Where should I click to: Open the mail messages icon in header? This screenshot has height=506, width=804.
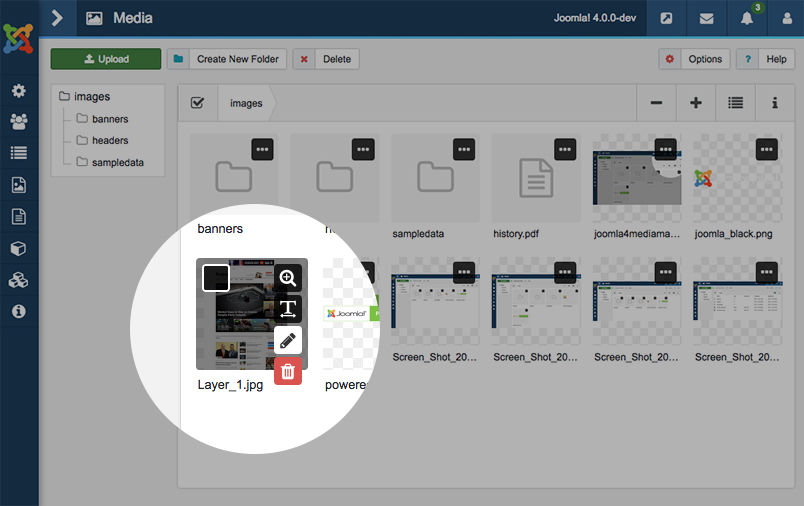pyautogui.click(x=706, y=18)
